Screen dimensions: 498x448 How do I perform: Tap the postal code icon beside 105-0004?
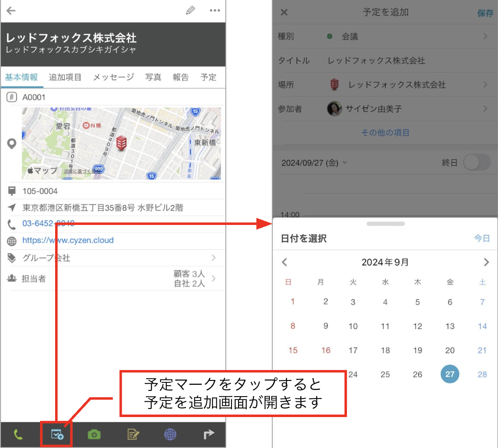pyautogui.click(x=12, y=191)
